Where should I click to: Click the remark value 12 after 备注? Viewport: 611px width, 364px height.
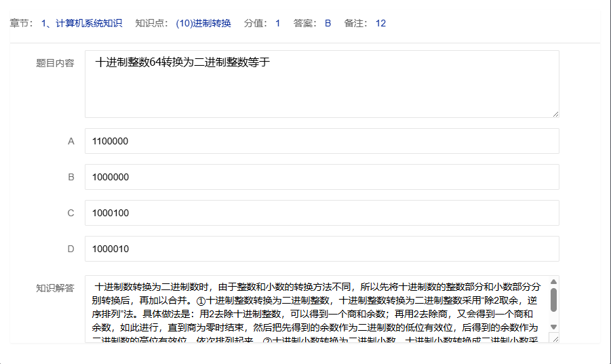[380, 23]
